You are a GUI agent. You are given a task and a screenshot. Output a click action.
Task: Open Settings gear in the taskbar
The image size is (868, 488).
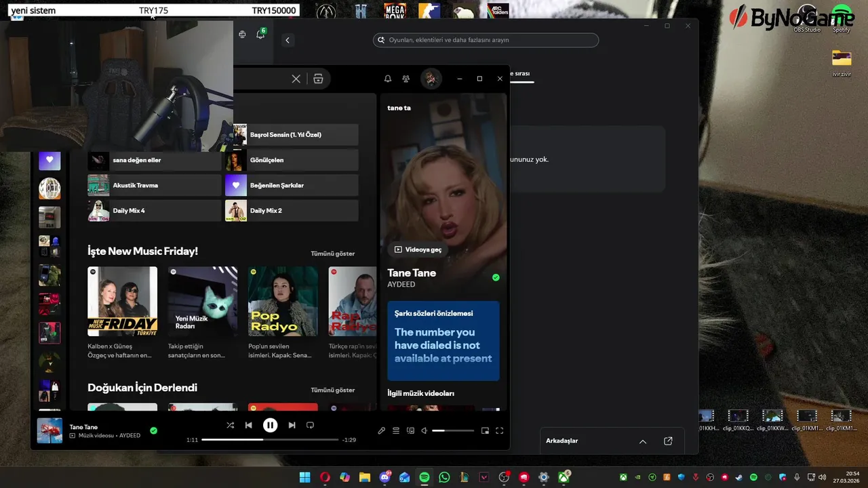point(543,477)
